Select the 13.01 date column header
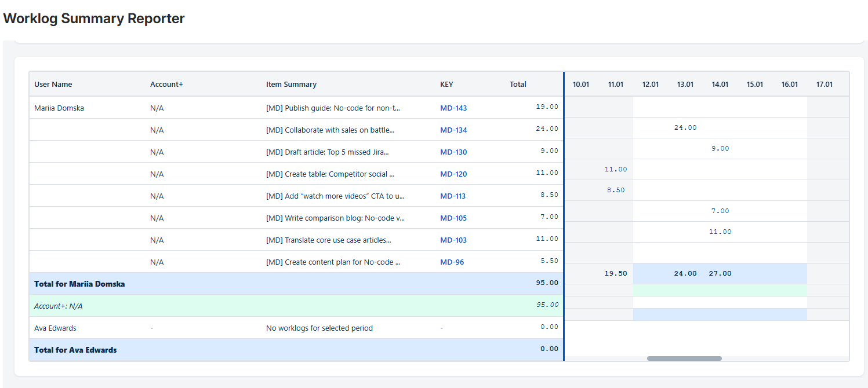Viewport: 868px width, 388px height. pos(685,84)
